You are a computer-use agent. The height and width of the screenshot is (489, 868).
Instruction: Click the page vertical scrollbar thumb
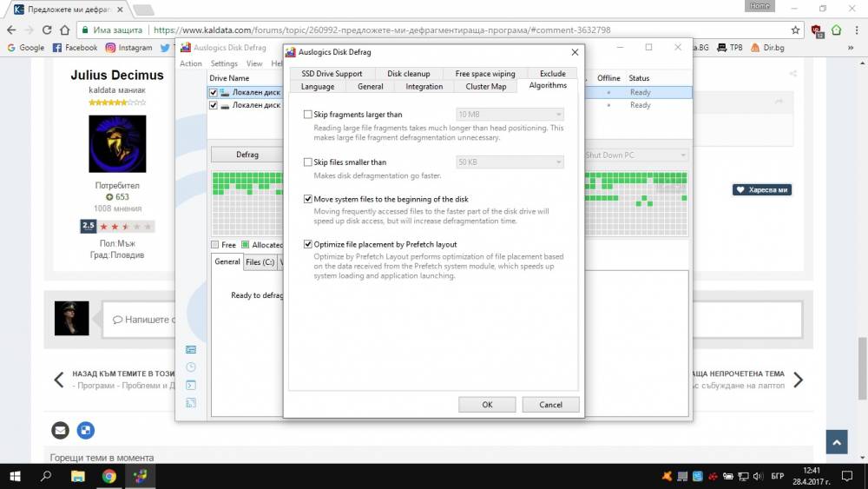pyautogui.click(x=863, y=368)
